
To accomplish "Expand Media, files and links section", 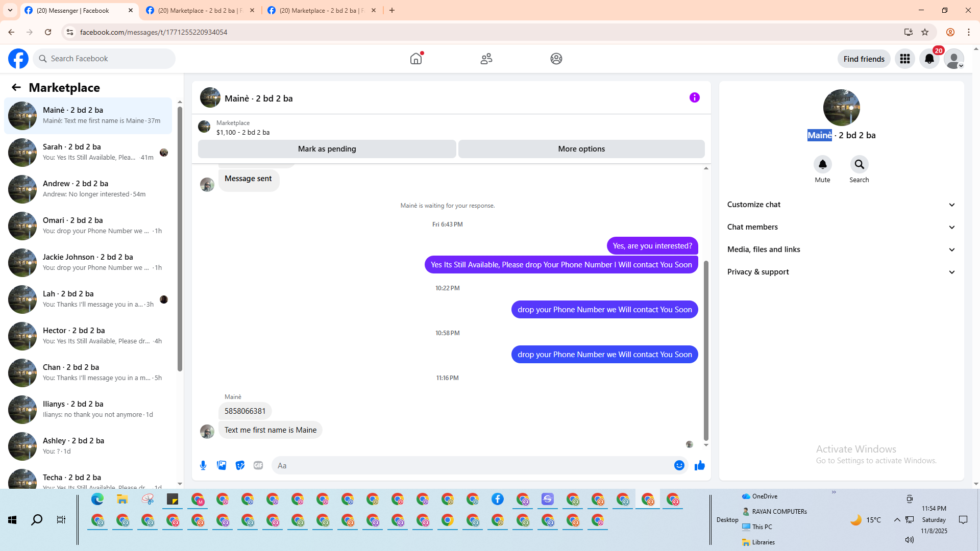I will point(841,249).
